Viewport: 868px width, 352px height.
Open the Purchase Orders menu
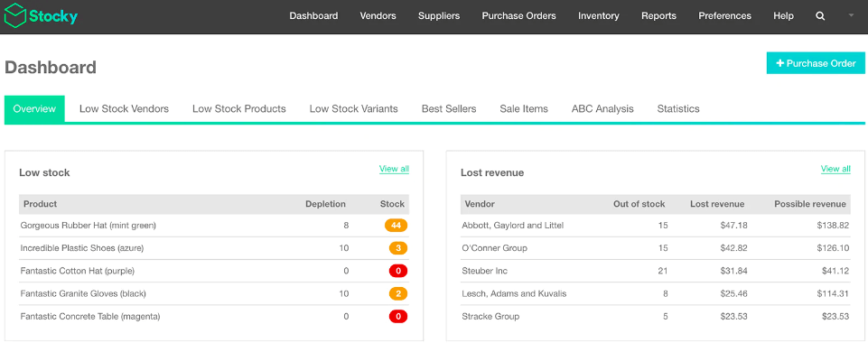pos(518,16)
